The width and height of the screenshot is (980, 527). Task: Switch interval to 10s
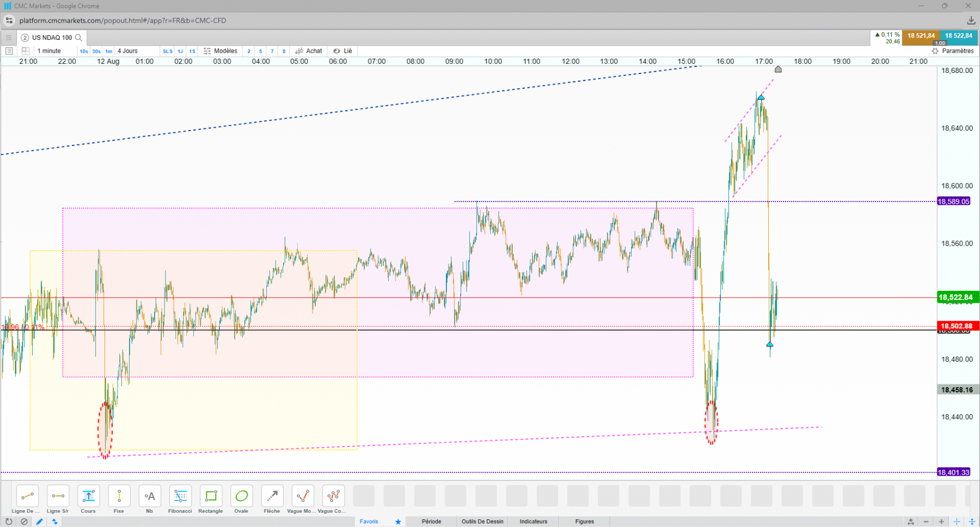click(84, 51)
